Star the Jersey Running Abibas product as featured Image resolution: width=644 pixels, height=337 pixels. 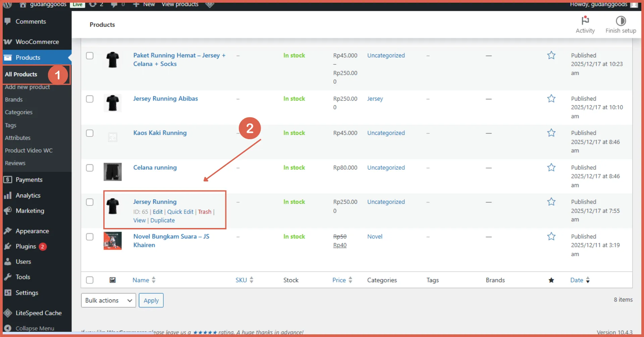[551, 99]
